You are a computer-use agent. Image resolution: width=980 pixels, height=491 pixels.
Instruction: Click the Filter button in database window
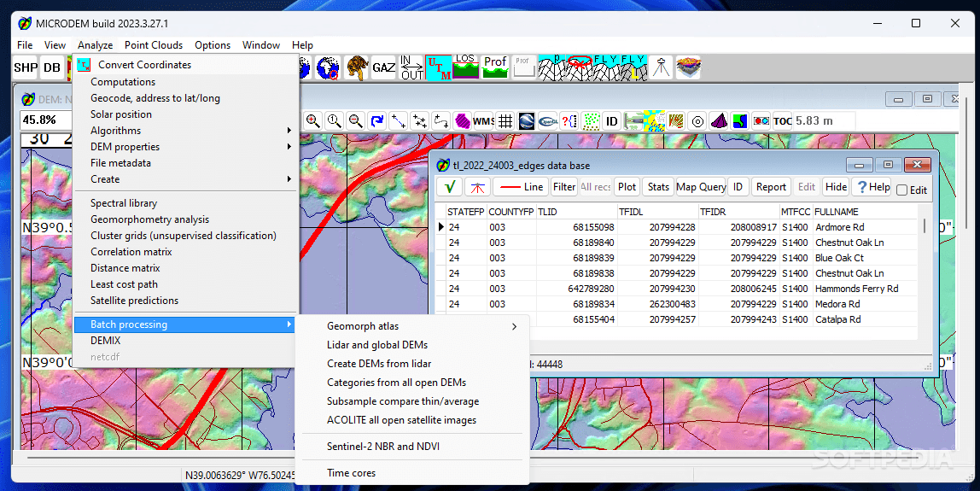(x=563, y=186)
